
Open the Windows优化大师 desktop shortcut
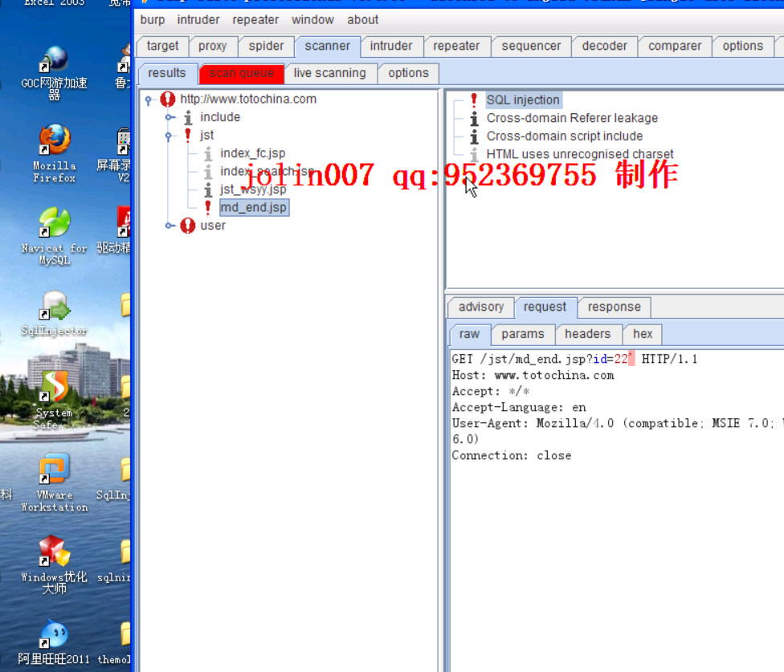click(x=55, y=564)
